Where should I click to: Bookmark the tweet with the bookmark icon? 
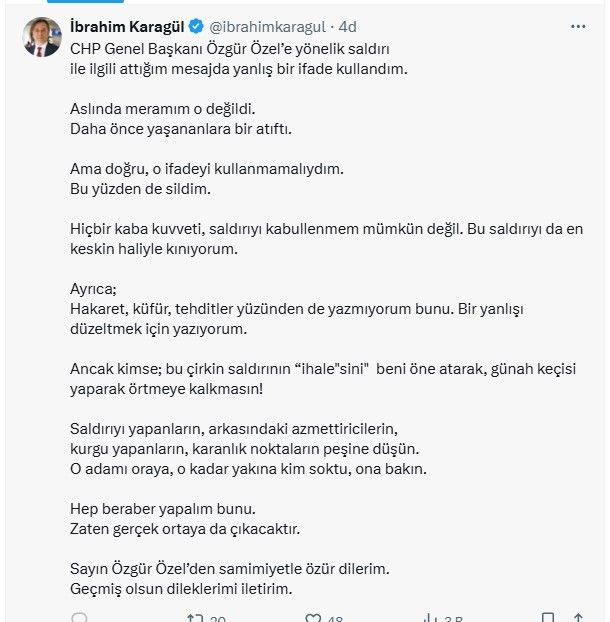click(x=547, y=617)
